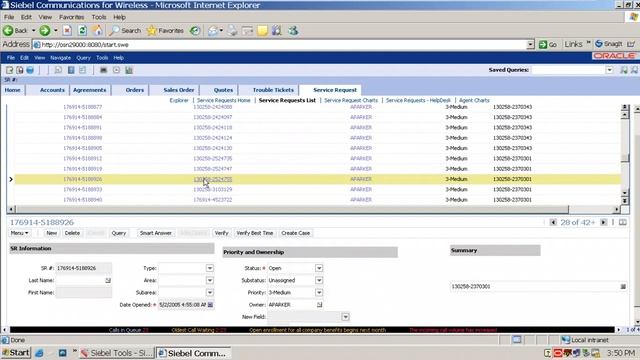Open the browser Favorites menu
Viewport: 640px width, 360px height.
tap(71, 17)
